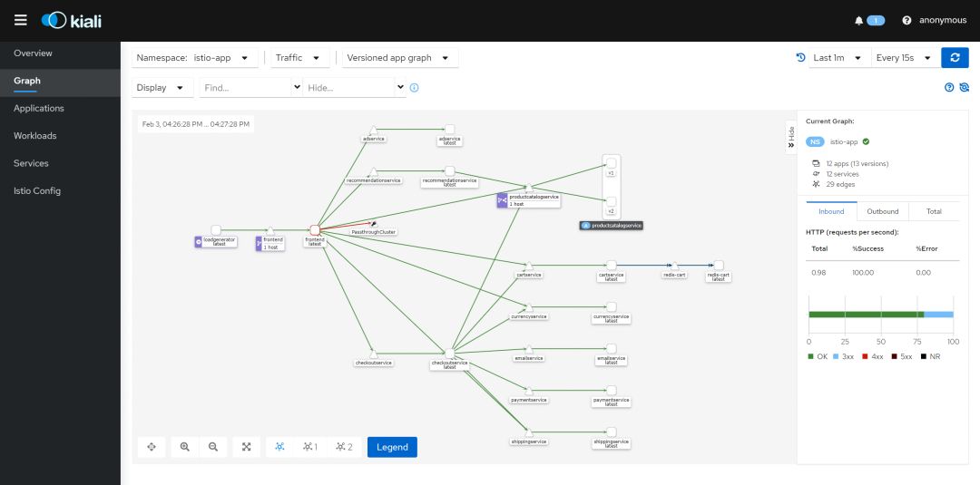Click the Kiali logo
Image resolution: width=980 pixels, height=485 pixels.
click(72, 20)
